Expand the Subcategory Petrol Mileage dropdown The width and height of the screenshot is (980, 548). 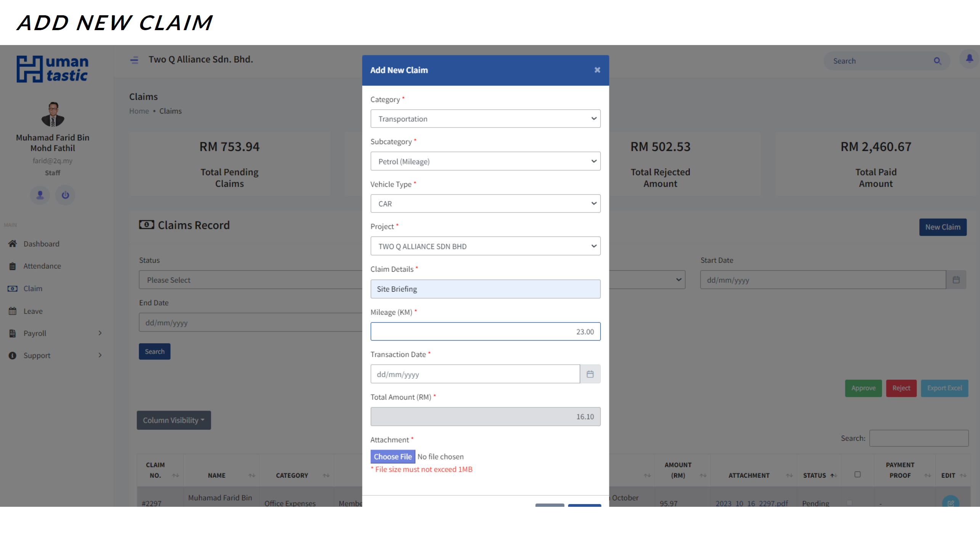pyautogui.click(x=485, y=161)
